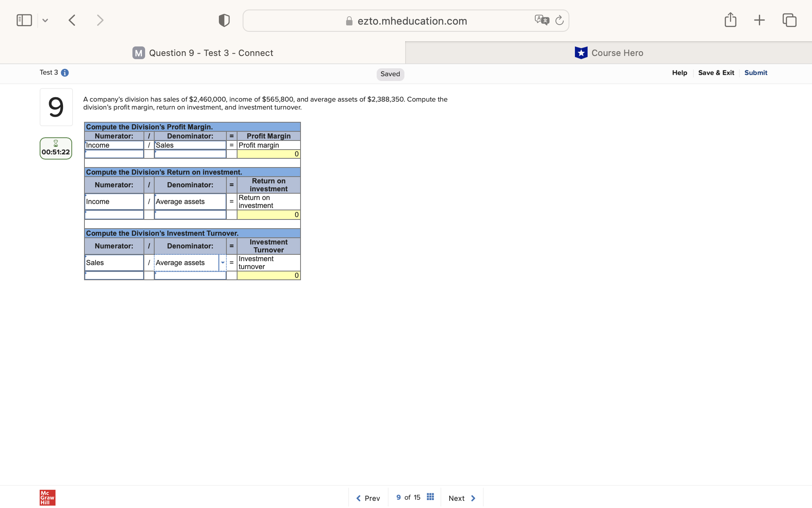Click the Prev button
The image size is (812, 508).
(368, 498)
